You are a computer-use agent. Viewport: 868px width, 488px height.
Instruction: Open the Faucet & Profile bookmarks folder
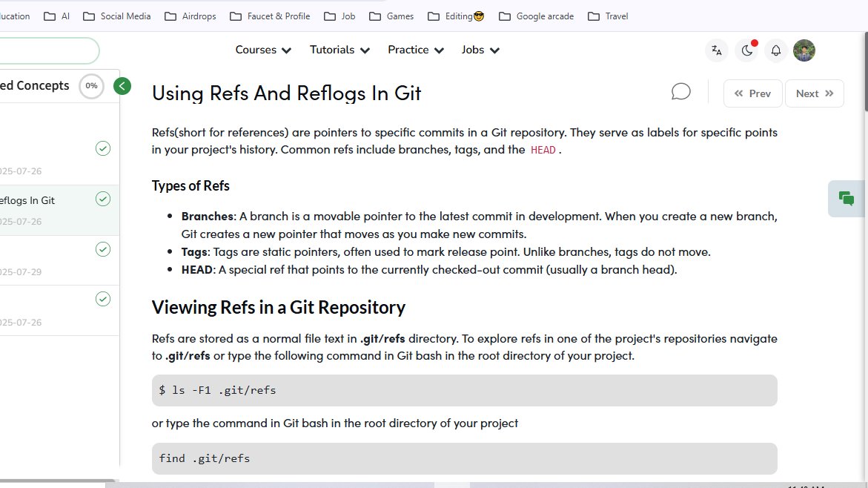270,16
